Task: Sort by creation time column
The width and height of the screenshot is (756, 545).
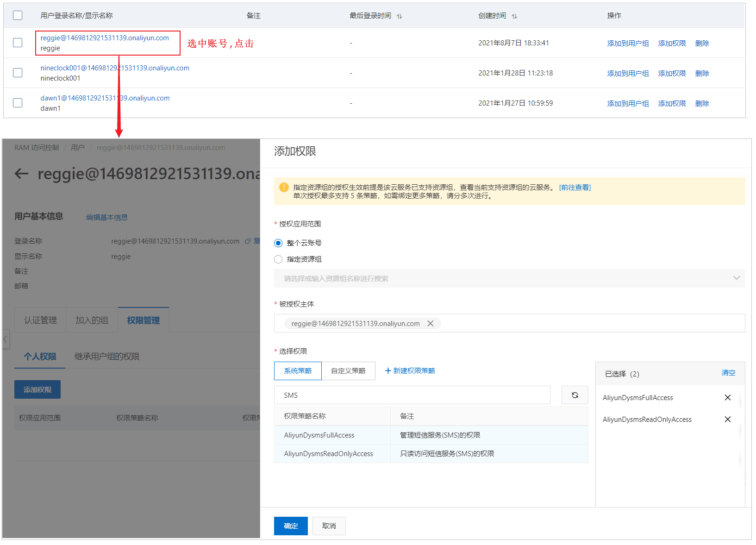Action: (x=514, y=16)
